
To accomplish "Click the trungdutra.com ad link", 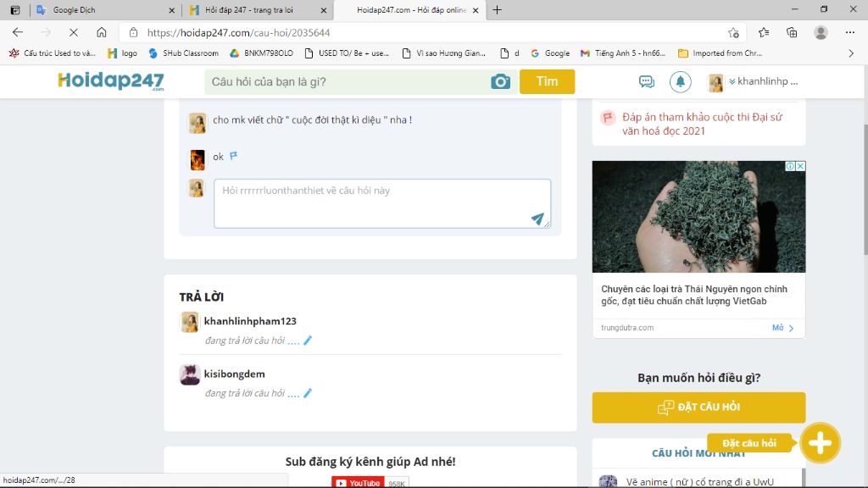I will 627,328.
